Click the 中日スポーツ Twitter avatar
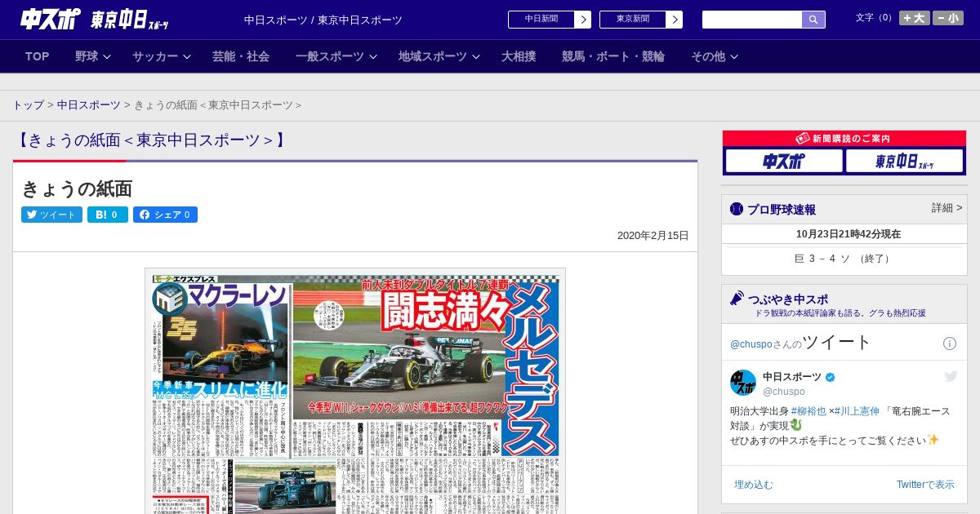The width and height of the screenshot is (980, 514). pyautogui.click(x=743, y=383)
